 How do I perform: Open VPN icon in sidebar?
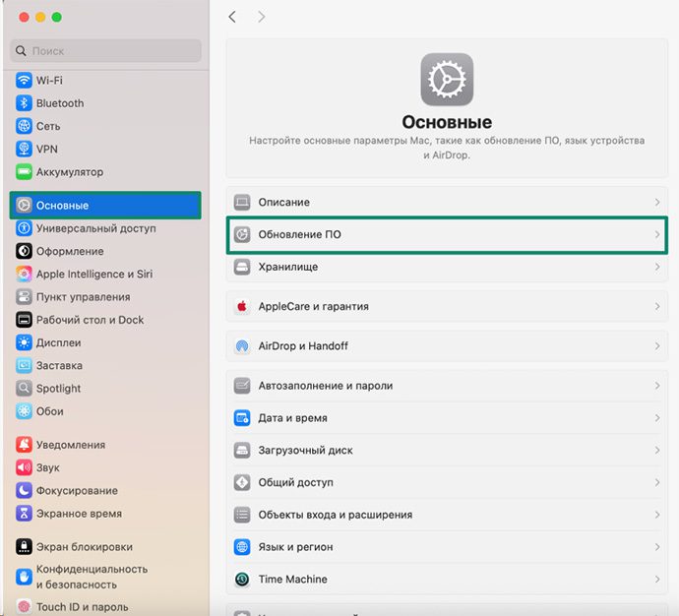click(x=24, y=149)
